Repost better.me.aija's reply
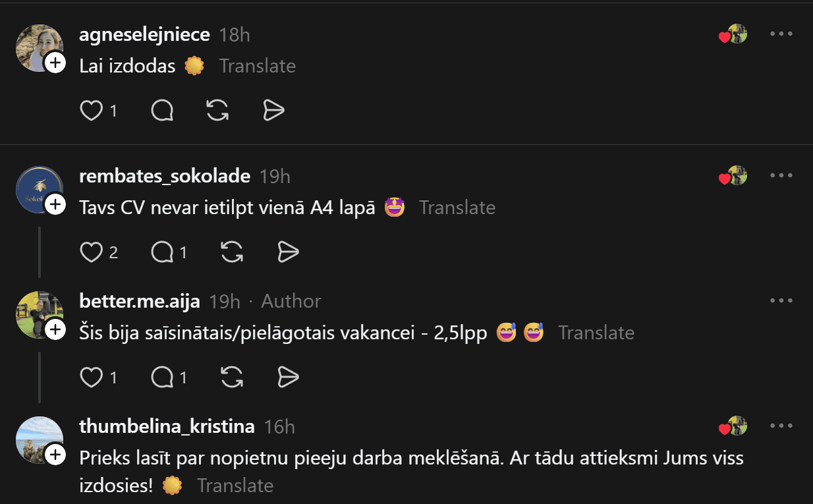 click(x=232, y=378)
